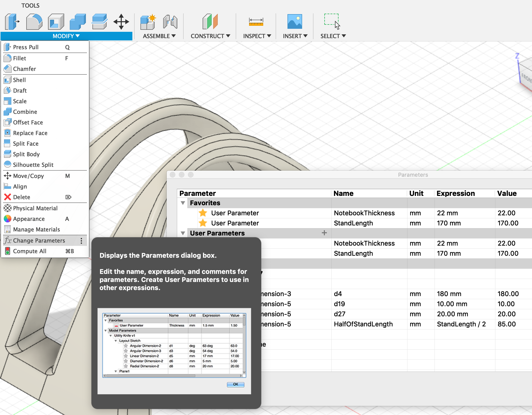Viewport: 532px width, 415px height.
Task: Click the StandLength / 2 expression cell
Action: pos(461,324)
